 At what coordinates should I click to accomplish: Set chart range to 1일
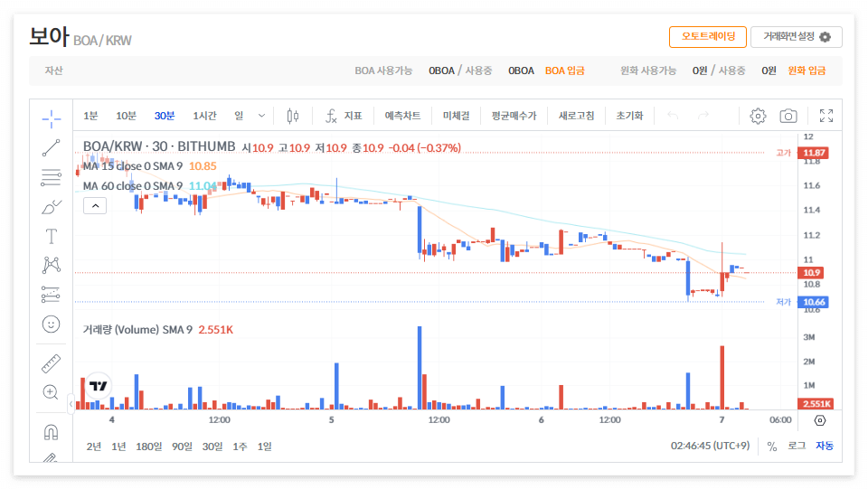pyautogui.click(x=265, y=447)
